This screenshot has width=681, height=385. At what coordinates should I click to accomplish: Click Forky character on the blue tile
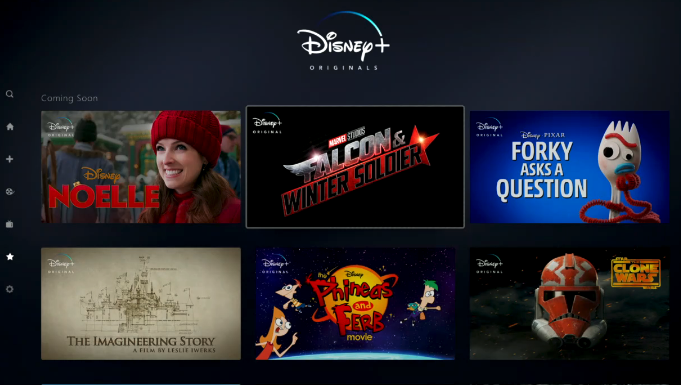(x=621, y=172)
